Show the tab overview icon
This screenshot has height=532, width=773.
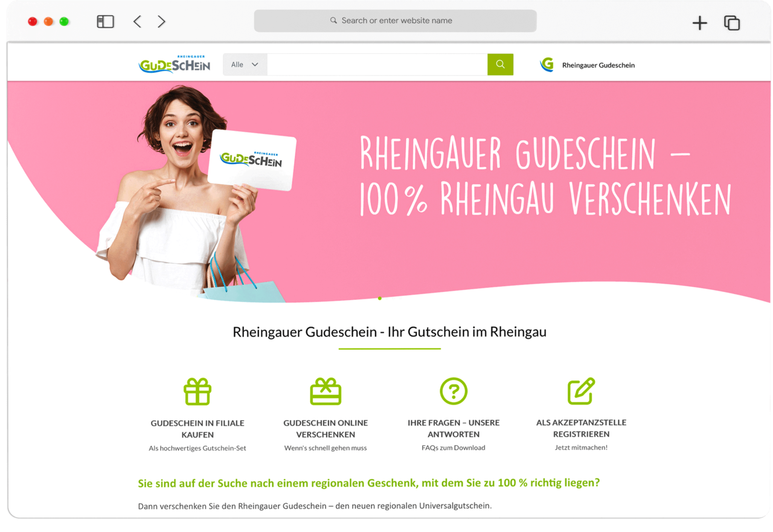[x=732, y=23]
